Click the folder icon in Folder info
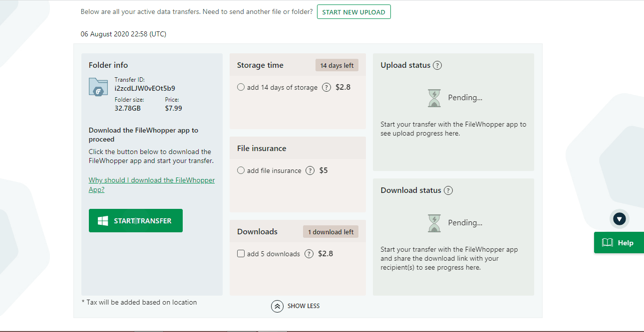644x332 pixels. pyautogui.click(x=98, y=87)
